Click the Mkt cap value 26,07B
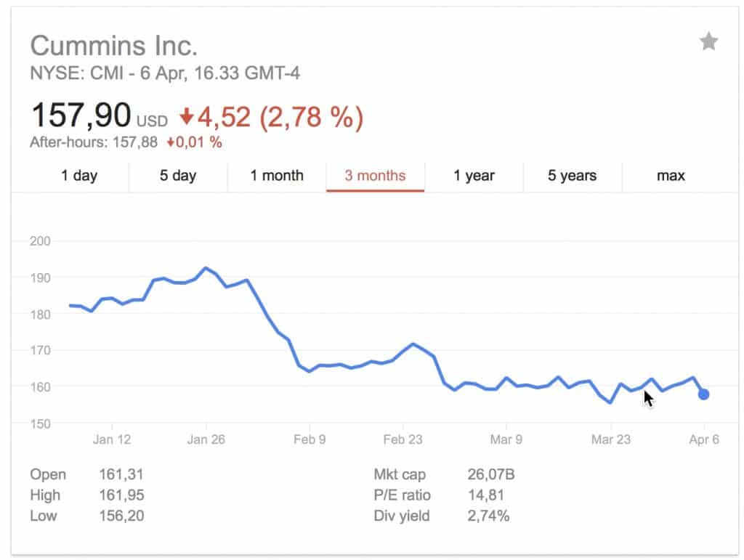The image size is (744, 560). tap(491, 475)
